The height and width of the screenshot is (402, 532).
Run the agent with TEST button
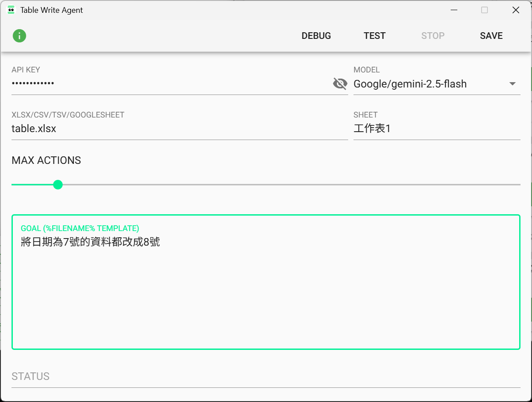tap(374, 36)
